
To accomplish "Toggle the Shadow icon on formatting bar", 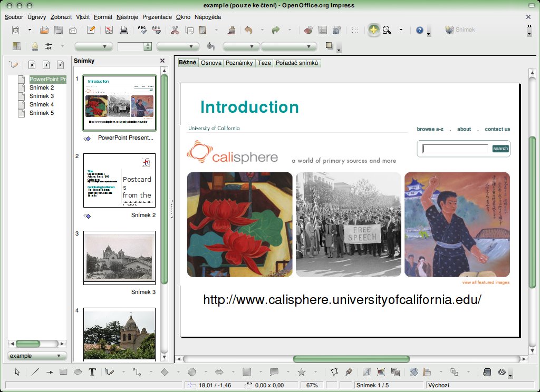I will (x=329, y=46).
